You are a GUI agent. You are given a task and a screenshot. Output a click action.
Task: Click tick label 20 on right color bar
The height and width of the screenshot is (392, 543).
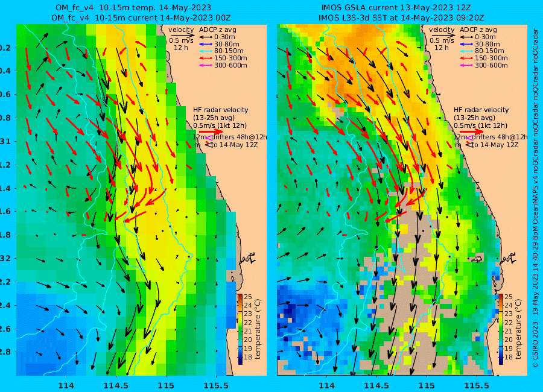point(509,340)
